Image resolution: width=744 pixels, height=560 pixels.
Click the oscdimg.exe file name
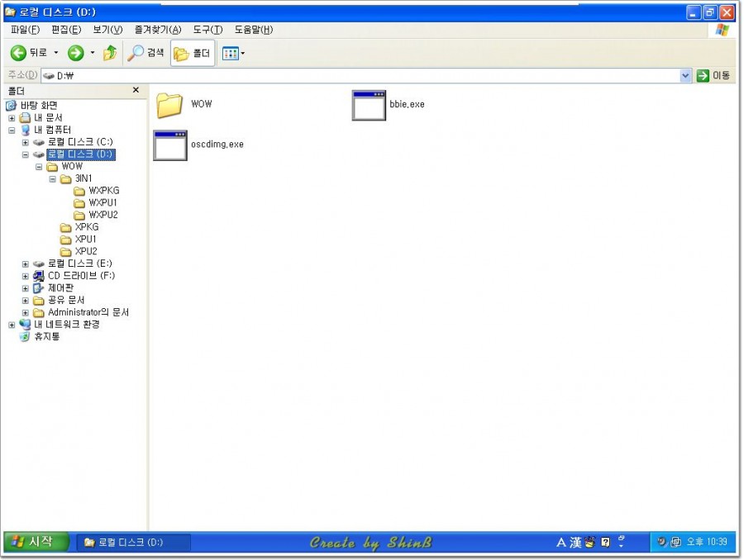[x=217, y=145]
